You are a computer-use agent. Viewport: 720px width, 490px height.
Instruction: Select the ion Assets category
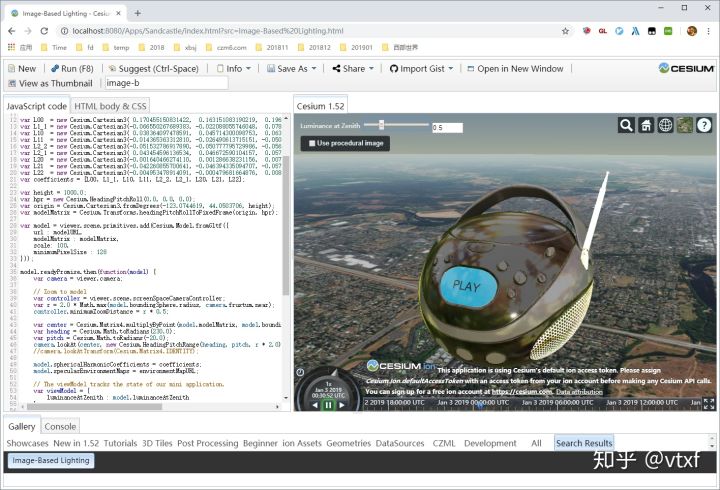point(302,443)
